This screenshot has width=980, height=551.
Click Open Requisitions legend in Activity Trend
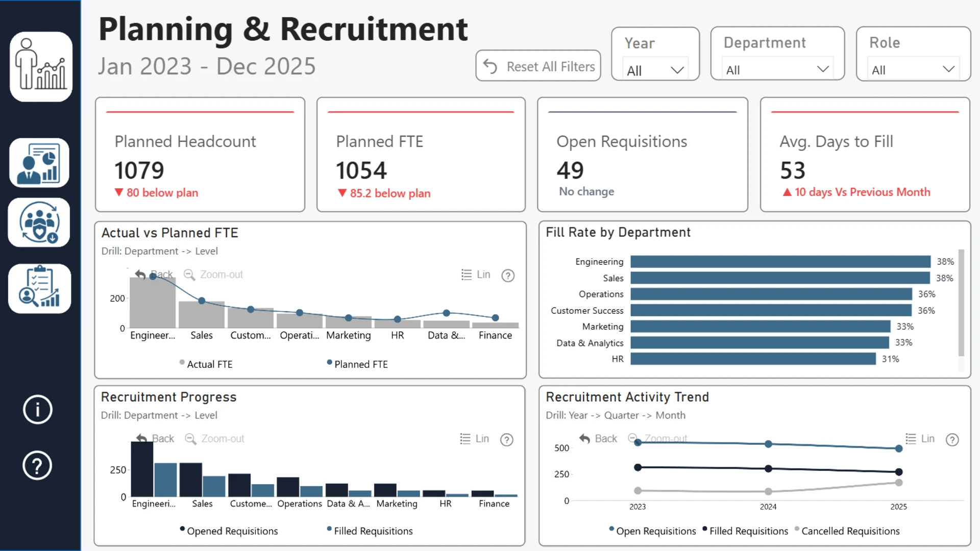(652, 531)
